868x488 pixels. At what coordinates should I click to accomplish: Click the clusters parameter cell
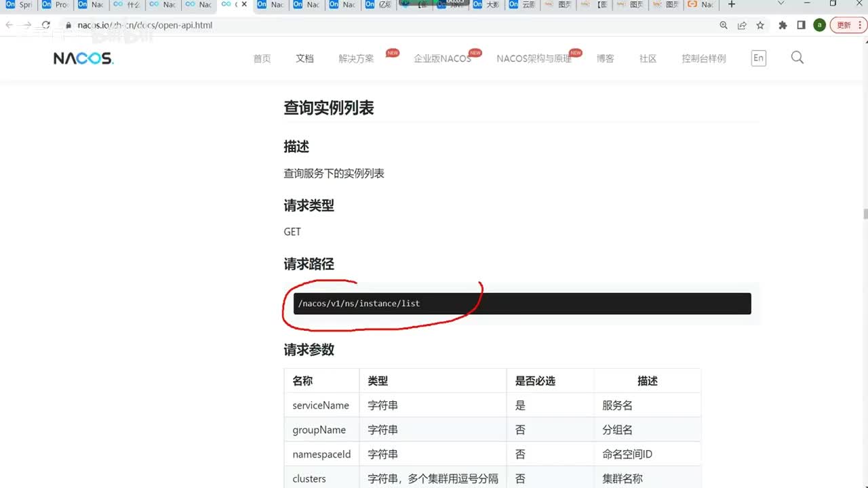(321, 479)
